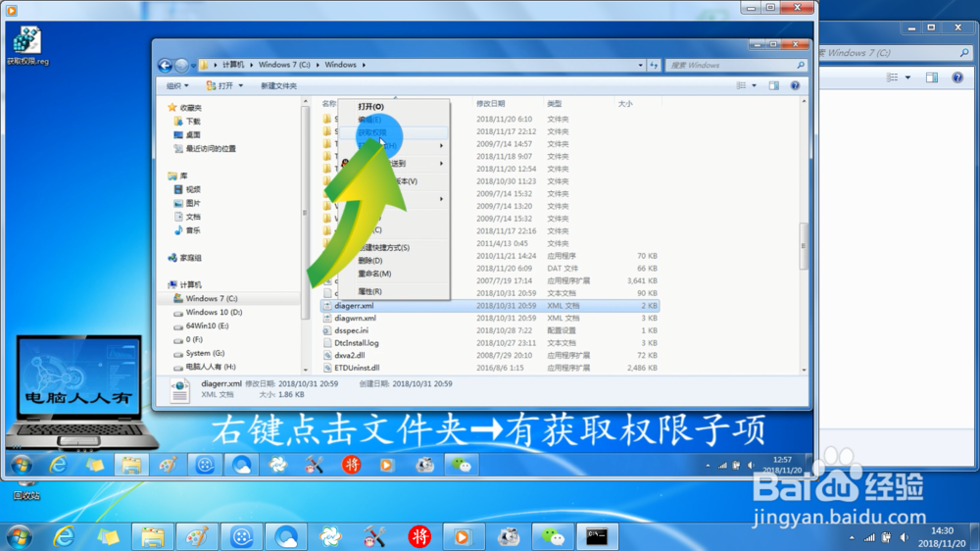
Task: Select the diagerr.xml file row
Action: (x=490, y=306)
